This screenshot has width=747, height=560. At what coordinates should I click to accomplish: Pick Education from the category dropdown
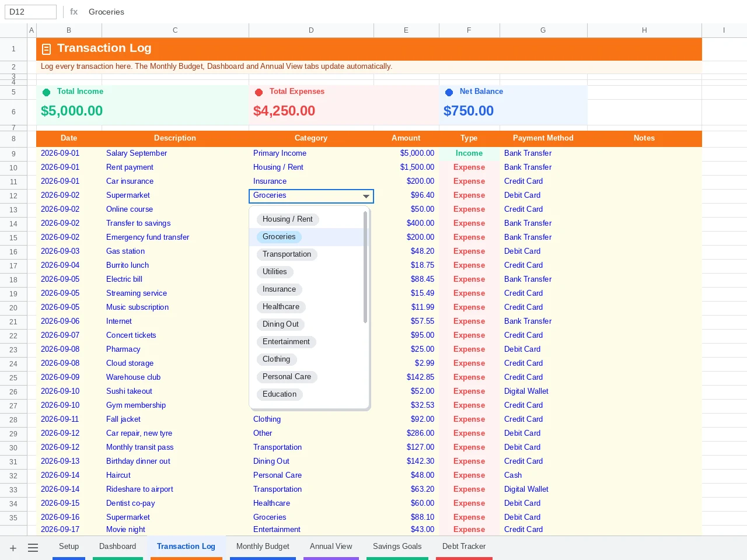(280, 394)
